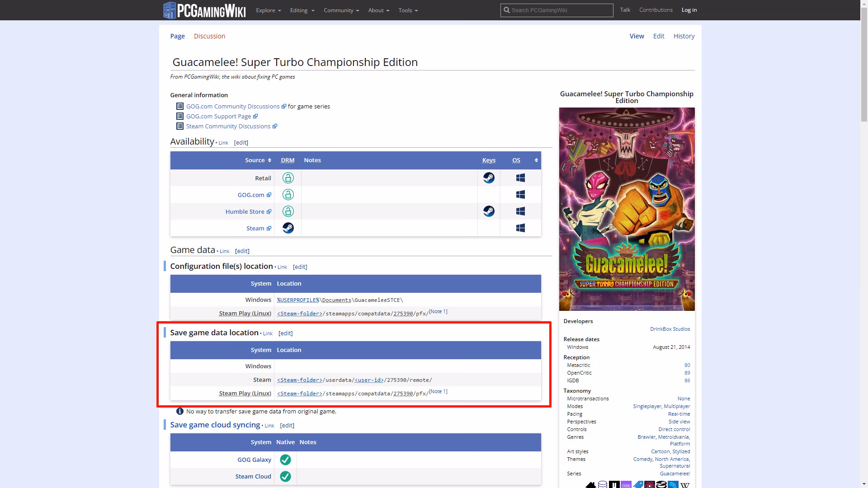Sort the availability table by Source

258,160
